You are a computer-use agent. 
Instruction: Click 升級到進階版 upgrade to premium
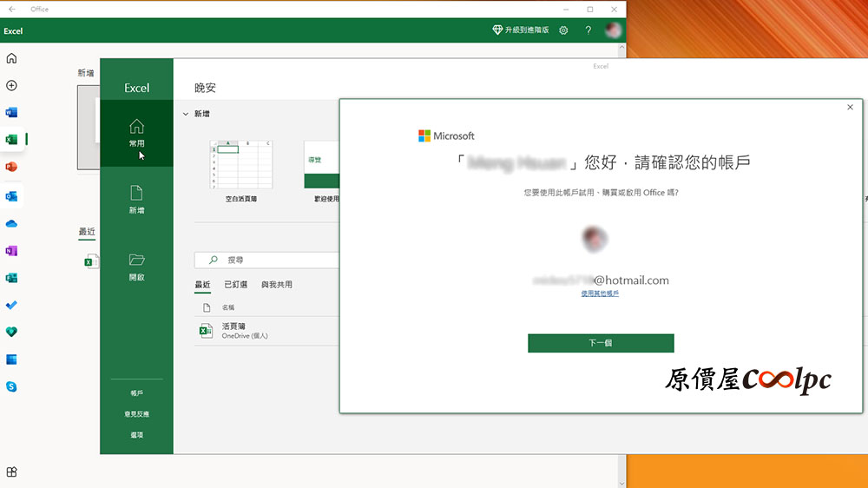tap(520, 30)
